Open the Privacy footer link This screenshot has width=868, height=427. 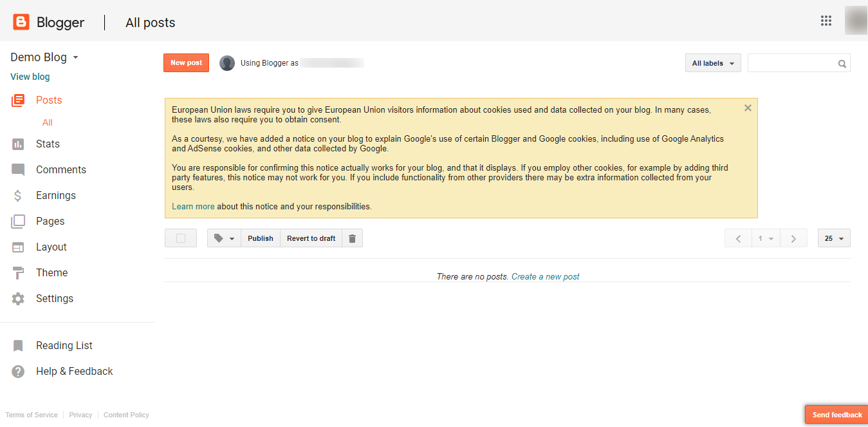[x=80, y=415]
